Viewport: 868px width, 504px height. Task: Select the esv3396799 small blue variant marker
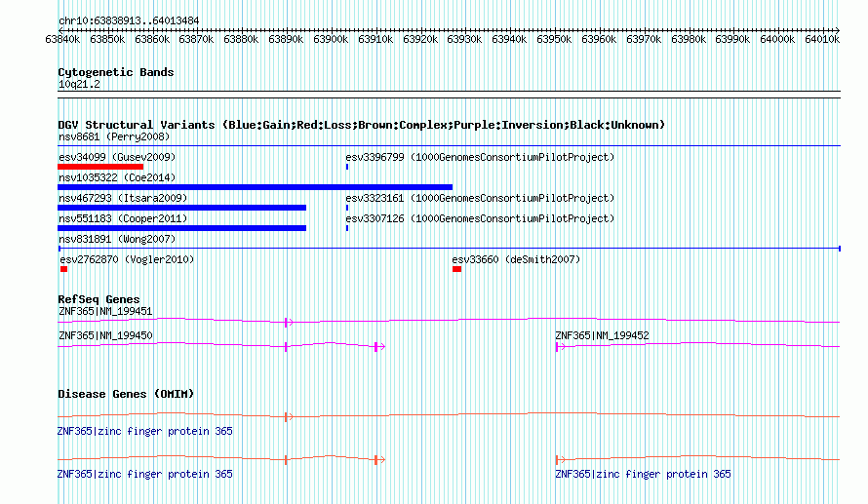pyautogui.click(x=347, y=167)
